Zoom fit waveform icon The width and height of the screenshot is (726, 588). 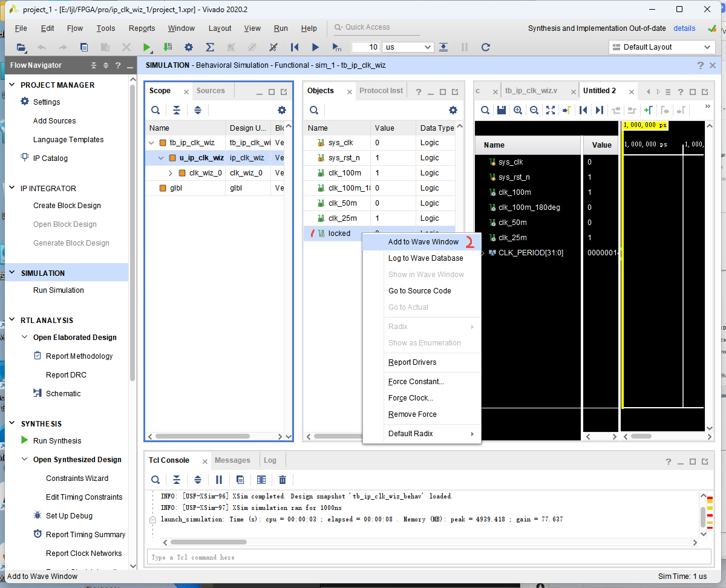tap(551, 110)
